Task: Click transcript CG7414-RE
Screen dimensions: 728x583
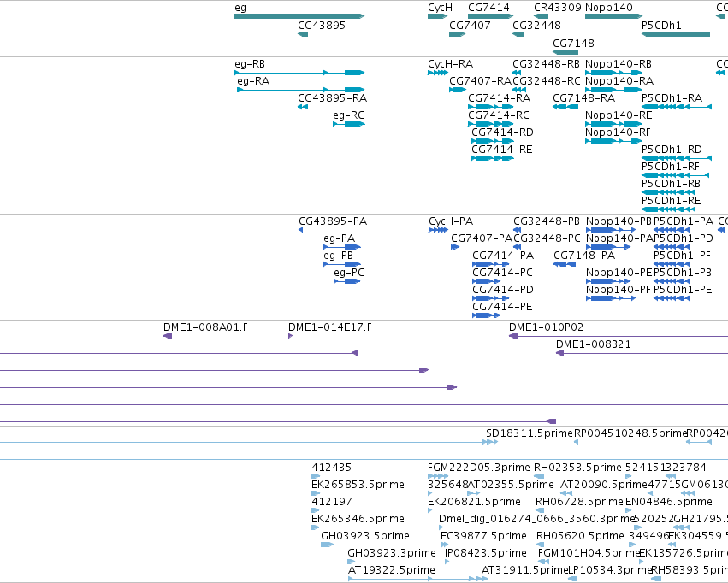Action: pos(493,158)
